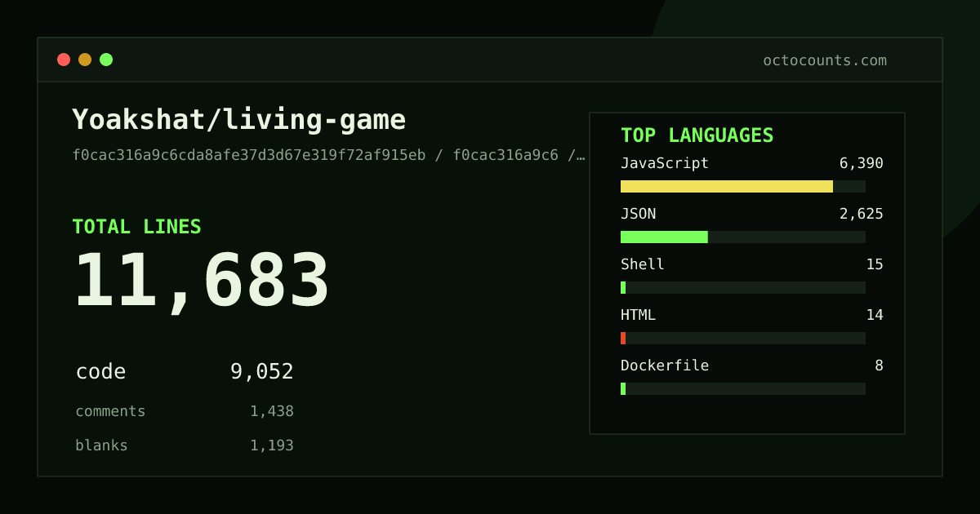Select the commit hash f0cac316a9c6cda8afe37d3d67e319f72af915eb text
This screenshot has height=514, width=980.
point(249,155)
